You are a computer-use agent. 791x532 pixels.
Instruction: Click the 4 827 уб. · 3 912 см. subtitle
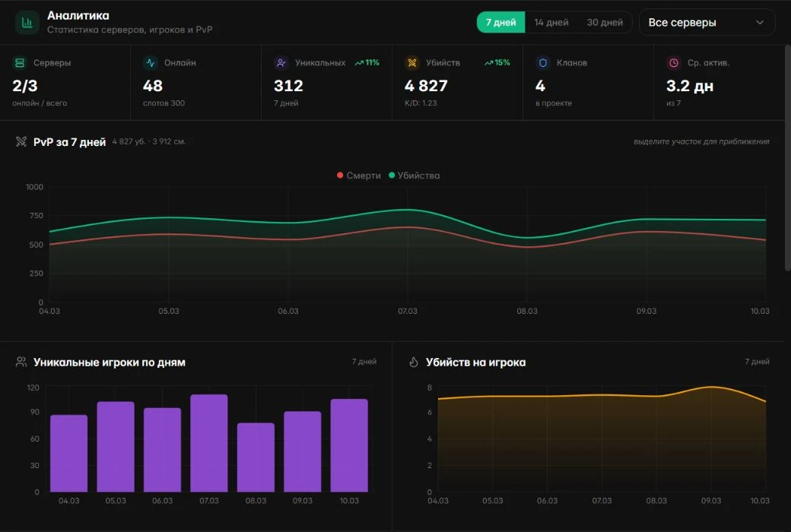(x=149, y=141)
